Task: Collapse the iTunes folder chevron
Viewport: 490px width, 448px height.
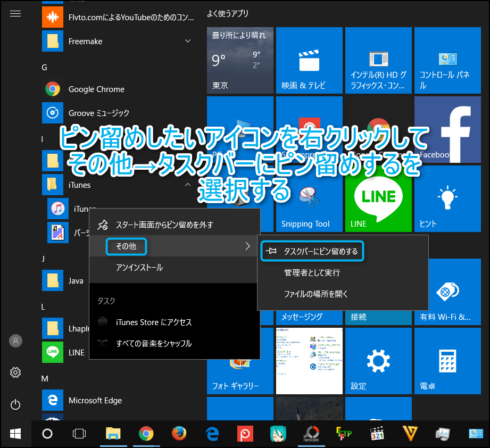Action: (x=188, y=185)
